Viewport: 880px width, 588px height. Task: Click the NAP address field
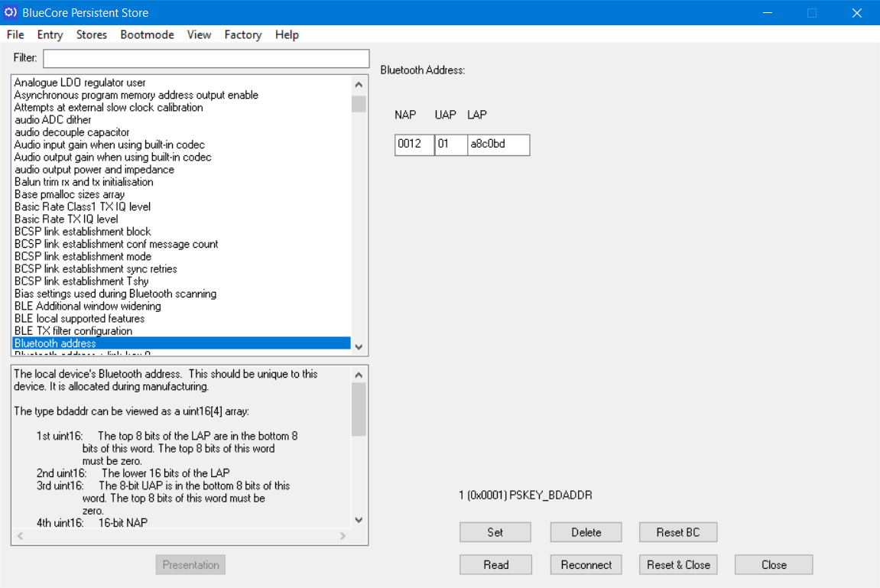(x=414, y=145)
